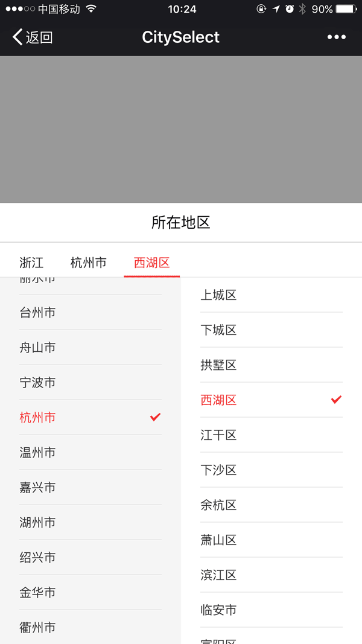Choose 舟山市 in the city list

coord(91,348)
